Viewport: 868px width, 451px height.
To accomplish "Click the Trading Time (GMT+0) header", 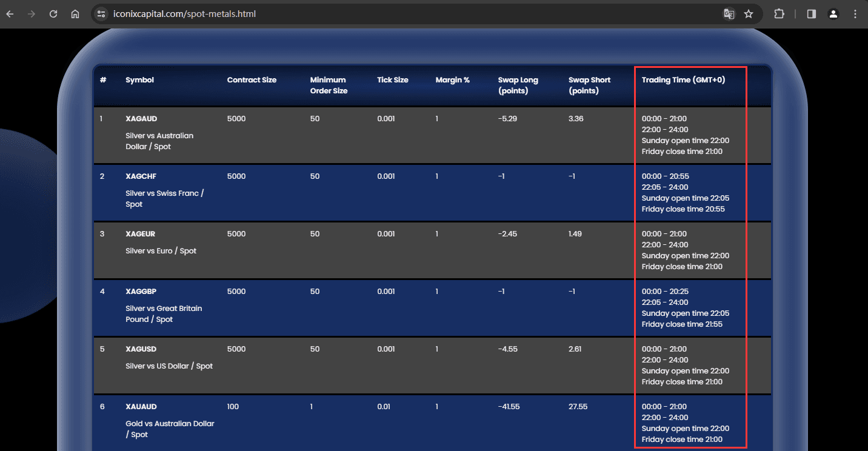I will [x=683, y=80].
